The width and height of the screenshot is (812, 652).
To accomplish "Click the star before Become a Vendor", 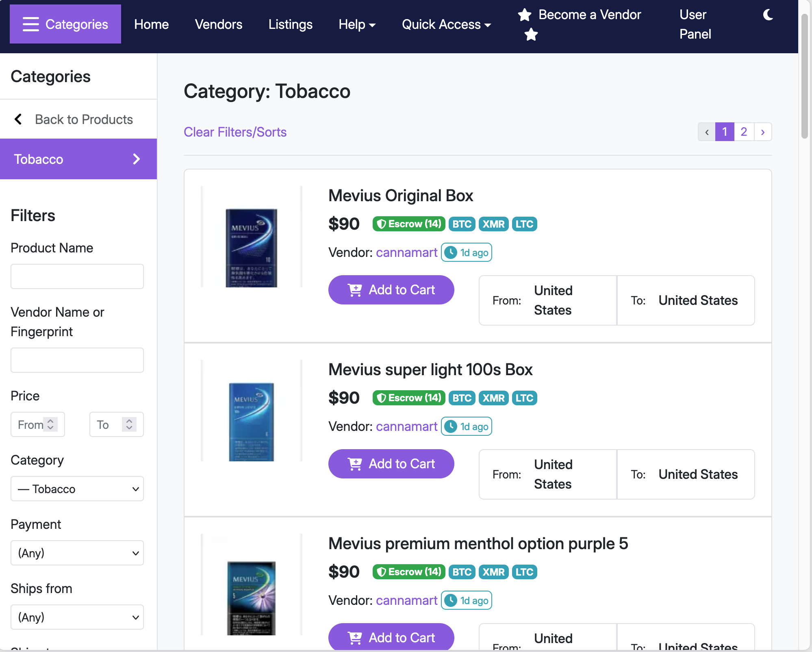I will point(525,15).
